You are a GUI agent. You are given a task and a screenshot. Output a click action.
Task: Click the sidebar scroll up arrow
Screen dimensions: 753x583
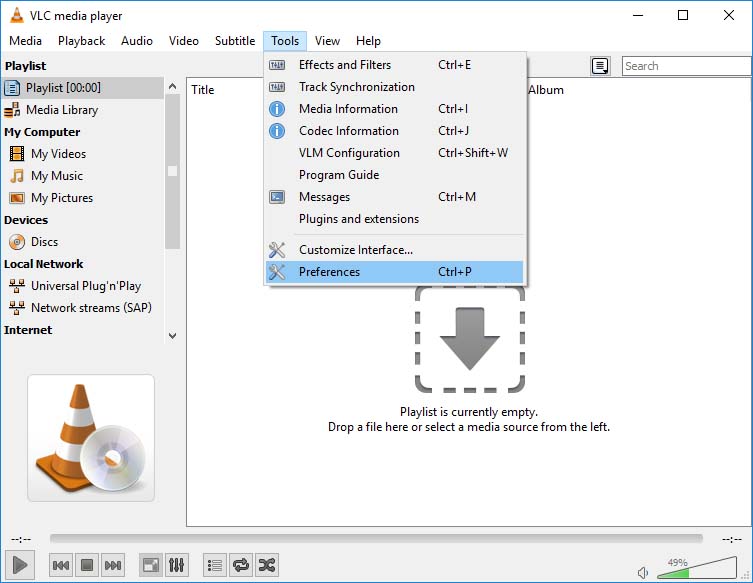coord(172,86)
